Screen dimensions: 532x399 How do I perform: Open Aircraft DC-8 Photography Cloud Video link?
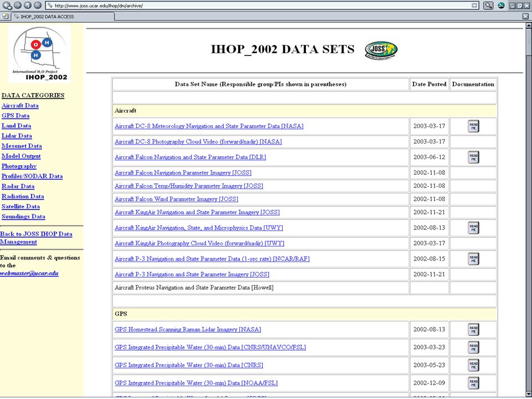pyautogui.click(x=198, y=141)
